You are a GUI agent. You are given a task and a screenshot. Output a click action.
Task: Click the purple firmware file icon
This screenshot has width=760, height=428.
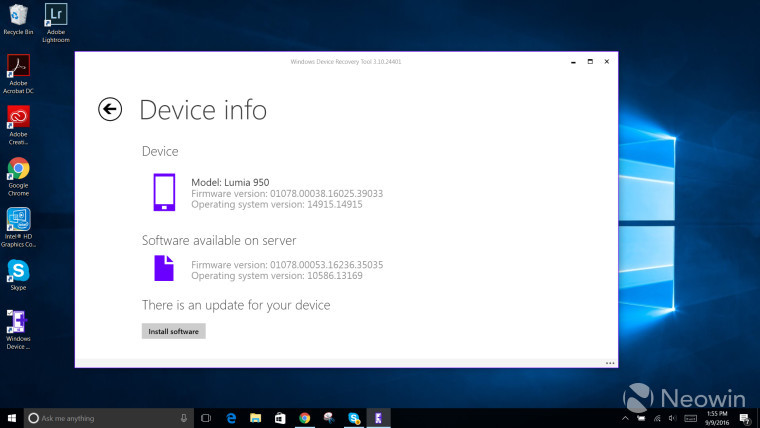(164, 268)
